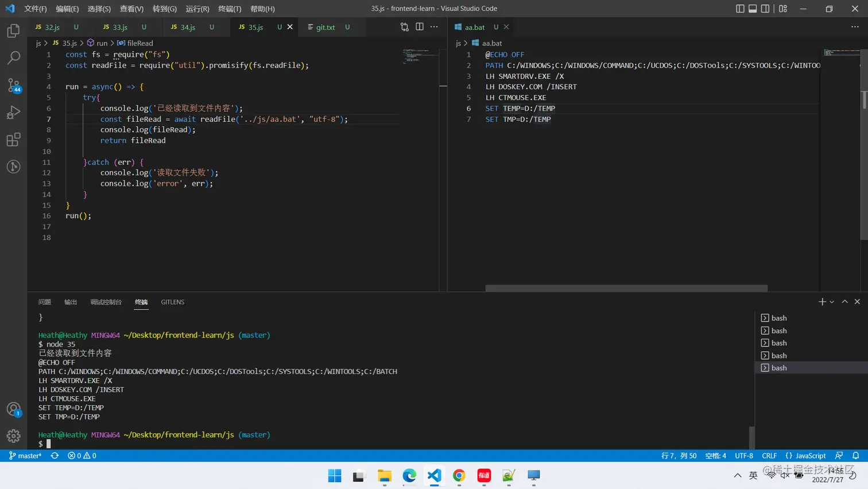Open the Extensions view

13,140
